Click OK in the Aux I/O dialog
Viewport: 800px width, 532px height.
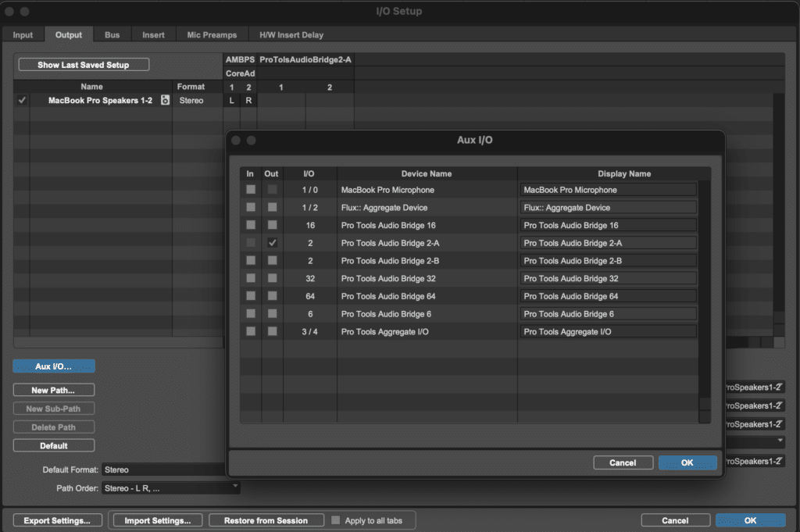[x=687, y=462]
